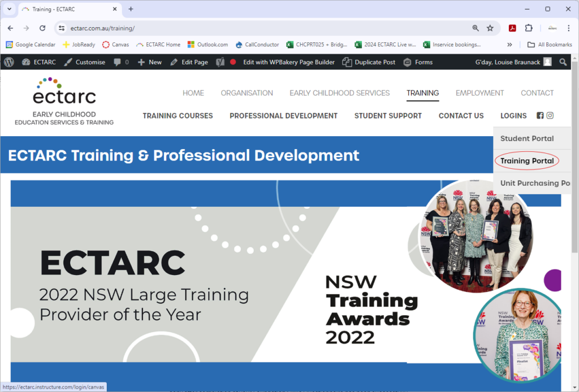Click 'Duplicate Post' in the admin bar

[369, 62]
